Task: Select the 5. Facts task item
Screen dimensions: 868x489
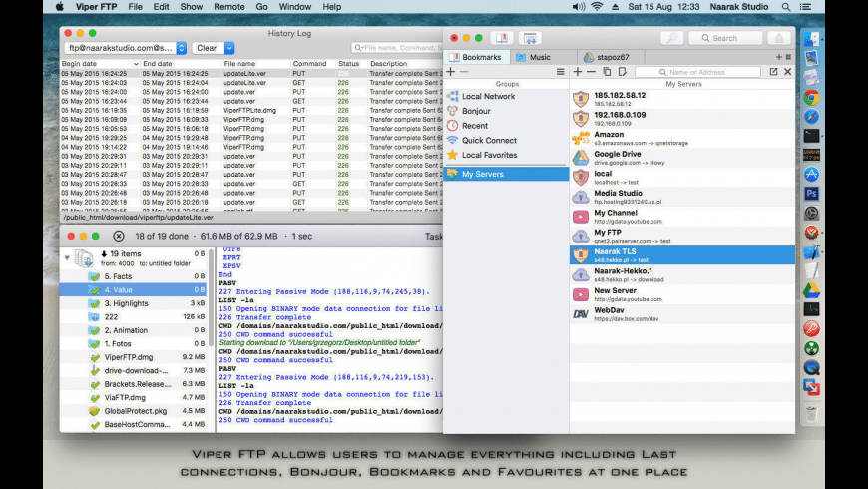Action: [133, 276]
